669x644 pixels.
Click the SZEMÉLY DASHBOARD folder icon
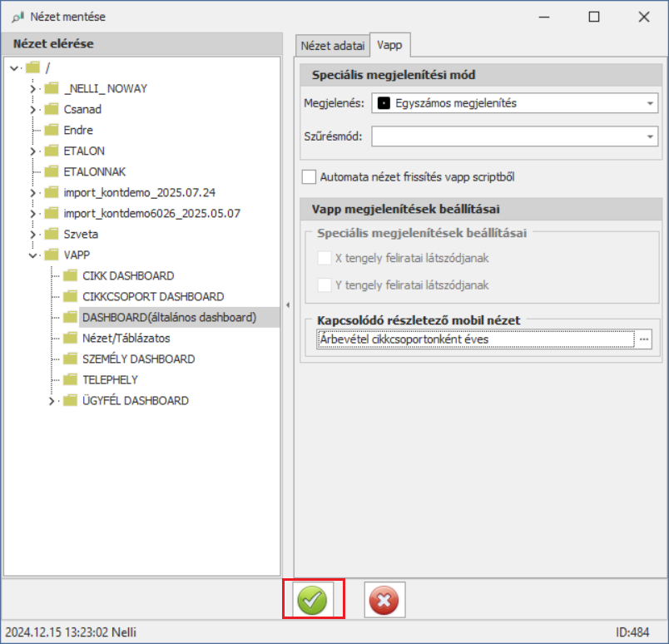click(x=70, y=359)
